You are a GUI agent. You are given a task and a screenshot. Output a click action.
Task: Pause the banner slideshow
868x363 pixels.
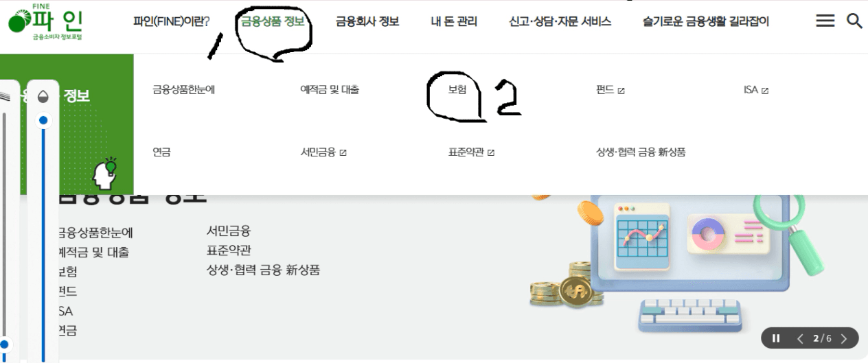776,338
